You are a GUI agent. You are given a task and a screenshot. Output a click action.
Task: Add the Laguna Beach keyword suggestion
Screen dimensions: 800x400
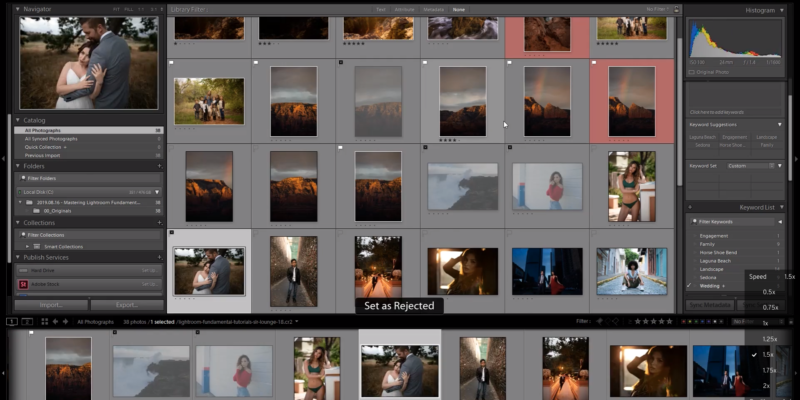click(704, 137)
